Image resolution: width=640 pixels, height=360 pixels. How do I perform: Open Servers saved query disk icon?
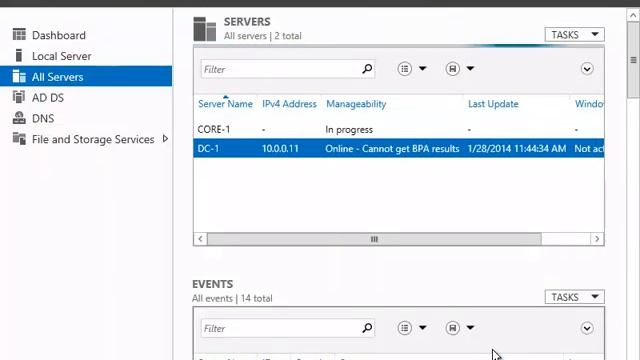[452, 69]
